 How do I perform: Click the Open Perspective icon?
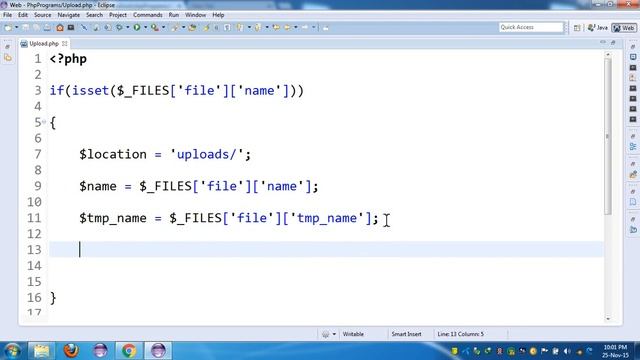[x=577, y=28]
